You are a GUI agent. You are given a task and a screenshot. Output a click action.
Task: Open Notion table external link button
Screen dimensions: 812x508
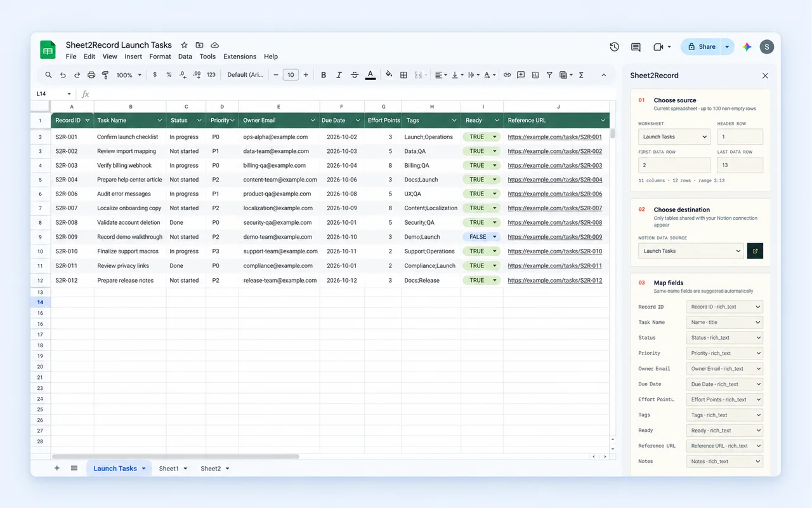[x=755, y=251]
